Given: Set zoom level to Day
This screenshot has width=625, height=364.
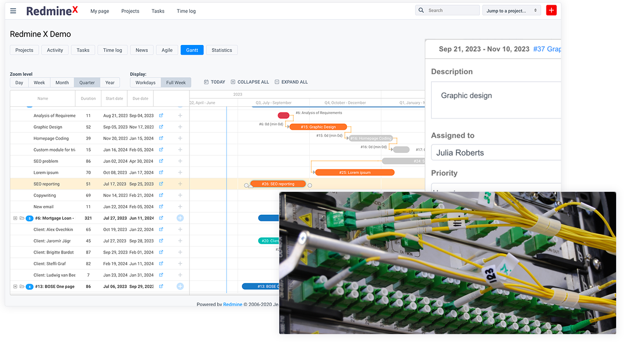Looking at the screenshot, I should tap(19, 82).
